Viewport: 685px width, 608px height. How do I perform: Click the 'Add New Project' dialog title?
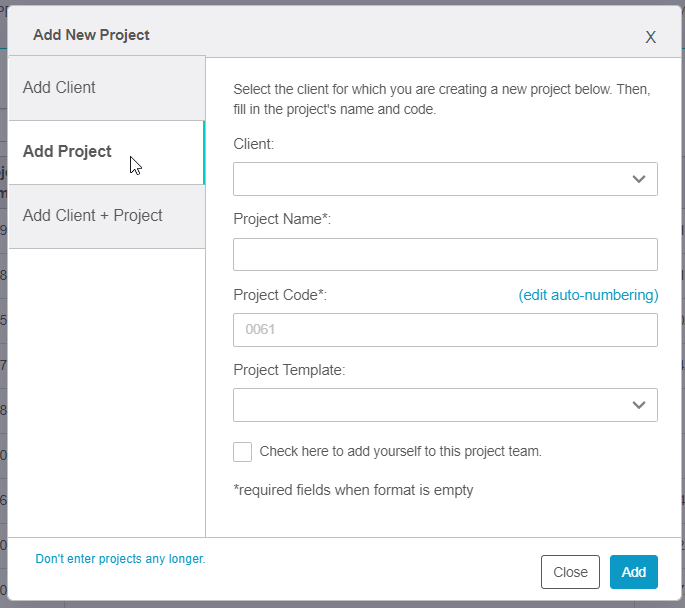tap(91, 35)
